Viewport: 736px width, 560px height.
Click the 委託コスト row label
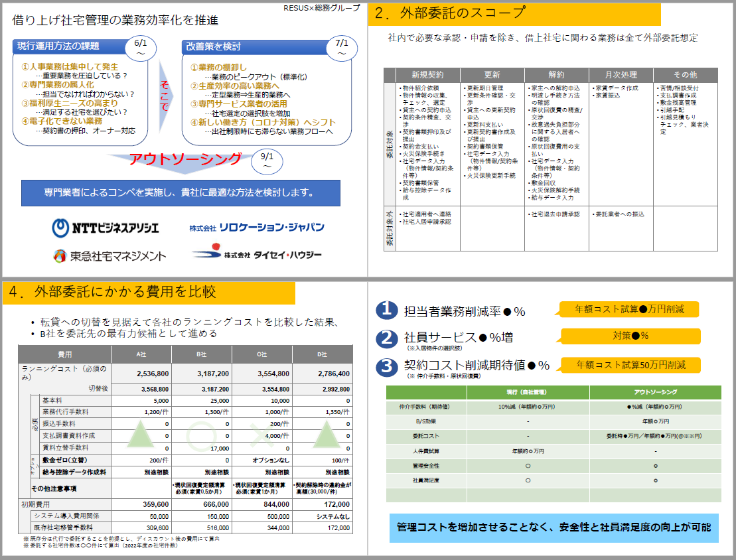(425, 436)
